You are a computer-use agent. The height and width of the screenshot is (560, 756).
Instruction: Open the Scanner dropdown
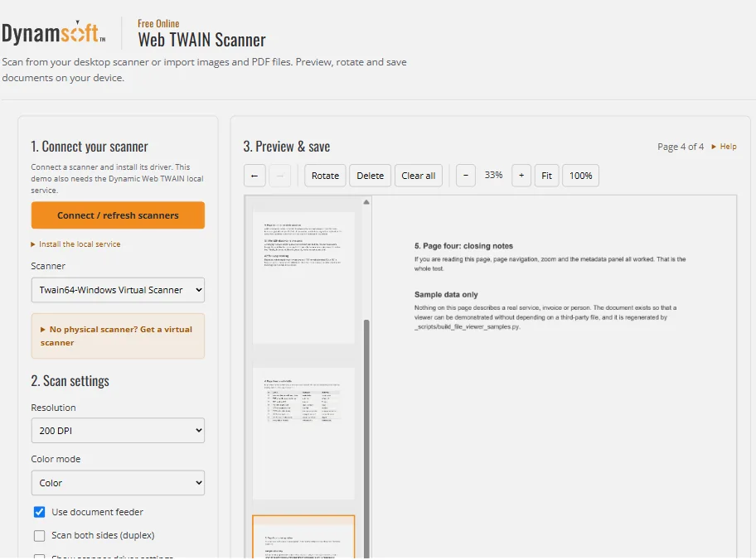(118, 290)
